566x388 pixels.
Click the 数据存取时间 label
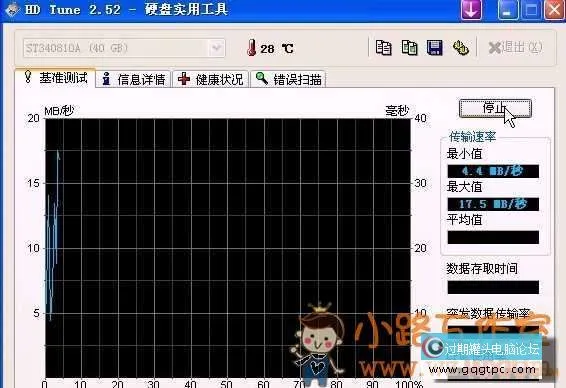pyautogui.click(x=482, y=269)
